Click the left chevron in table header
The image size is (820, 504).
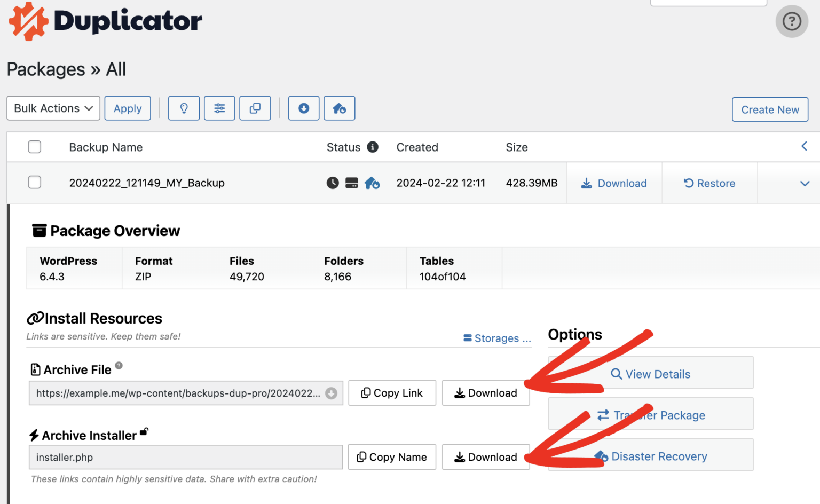(x=804, y=146)
